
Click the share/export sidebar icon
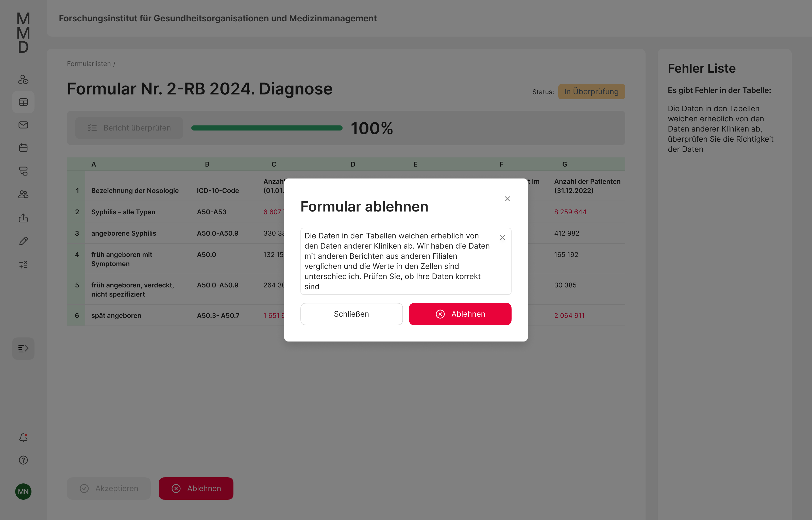(x=23, y=218)
